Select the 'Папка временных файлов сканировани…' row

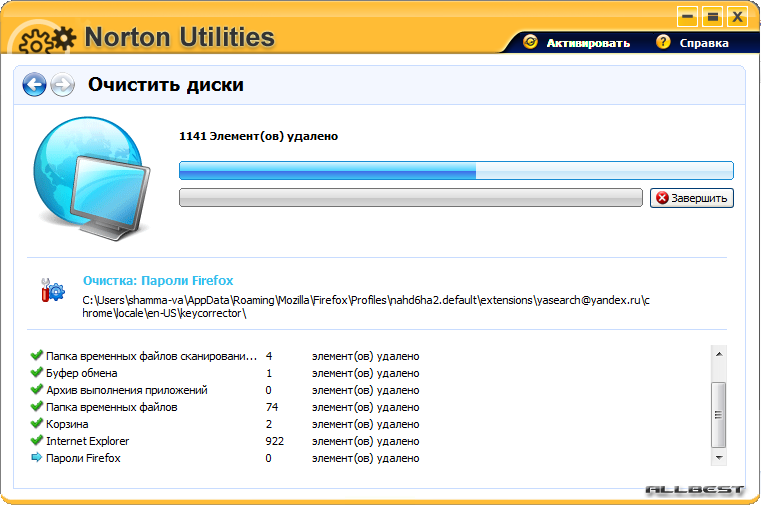(x=225, y=356)
